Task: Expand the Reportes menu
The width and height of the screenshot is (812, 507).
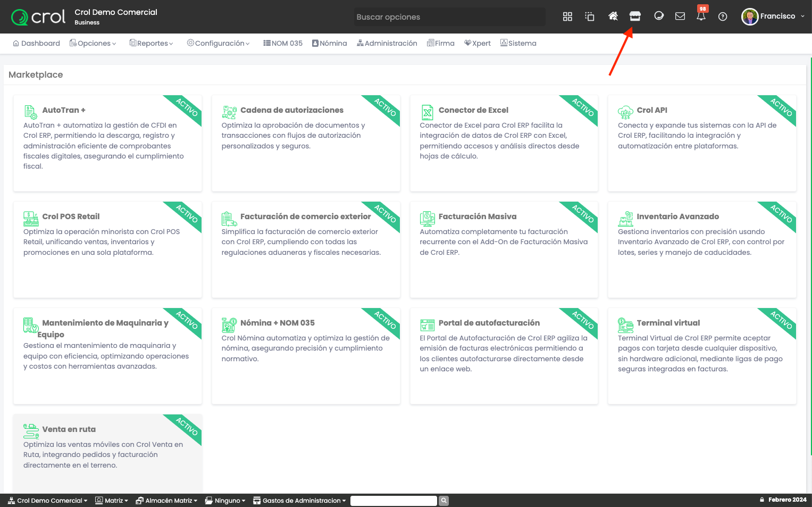Action: point(152,43)
